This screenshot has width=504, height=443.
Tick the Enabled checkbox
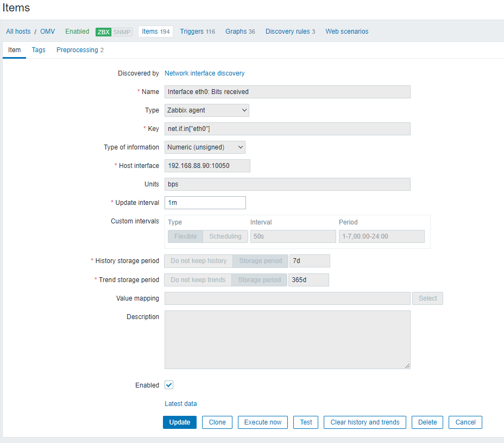(x=169, y=385)
